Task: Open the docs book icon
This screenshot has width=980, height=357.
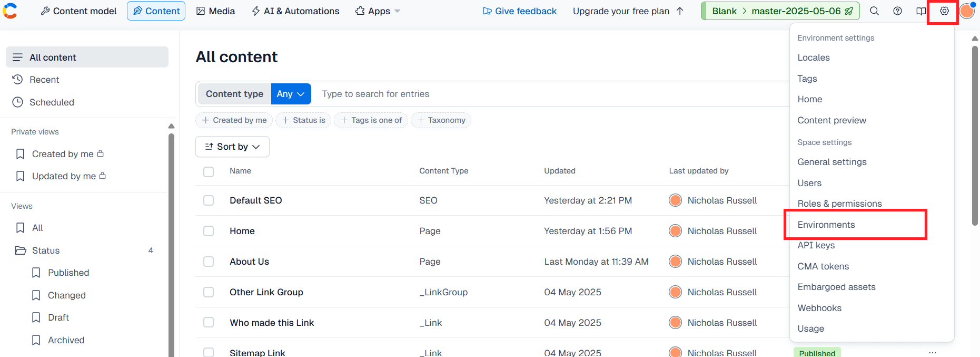Action: (920, 11)
